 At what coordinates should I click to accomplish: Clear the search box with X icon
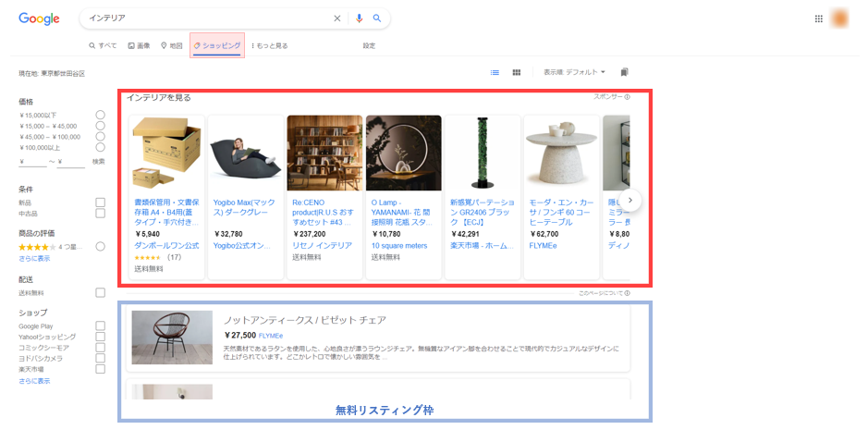337,18
